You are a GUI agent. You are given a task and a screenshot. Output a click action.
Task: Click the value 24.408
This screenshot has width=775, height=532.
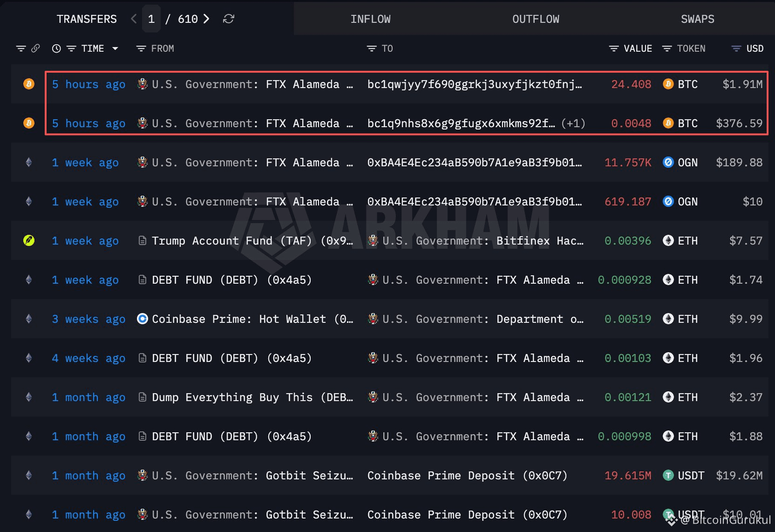click(631, 84)
